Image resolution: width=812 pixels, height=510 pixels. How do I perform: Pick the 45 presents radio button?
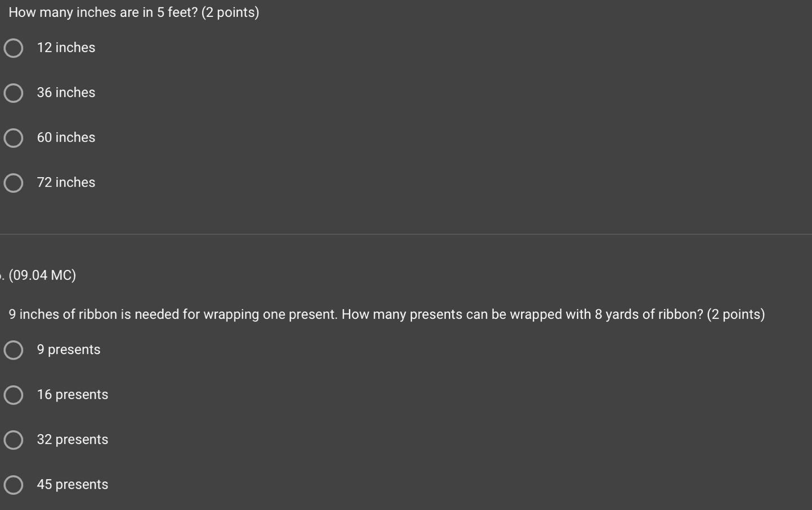pyautogui.click(x=13, y=485)
